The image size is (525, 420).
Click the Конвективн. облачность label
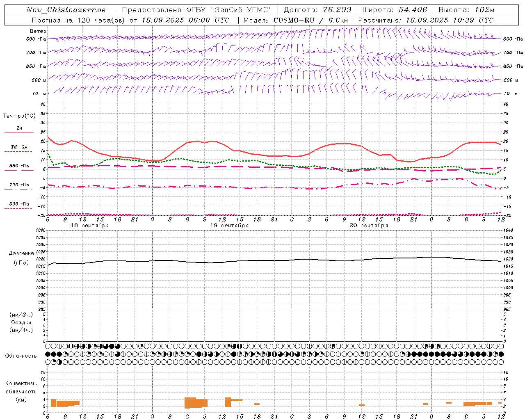[x=21, y=388]
